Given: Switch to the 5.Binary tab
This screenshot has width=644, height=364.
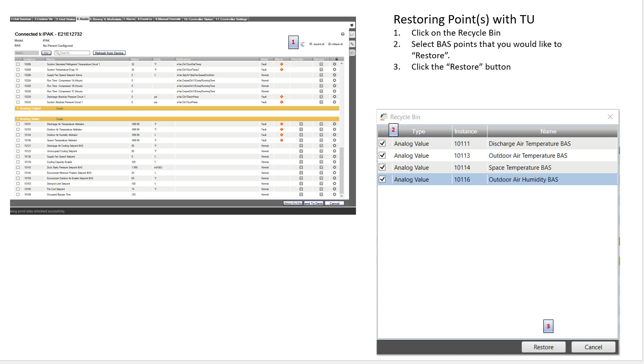Looking at the screenshot, I should [x=96, y=19].
